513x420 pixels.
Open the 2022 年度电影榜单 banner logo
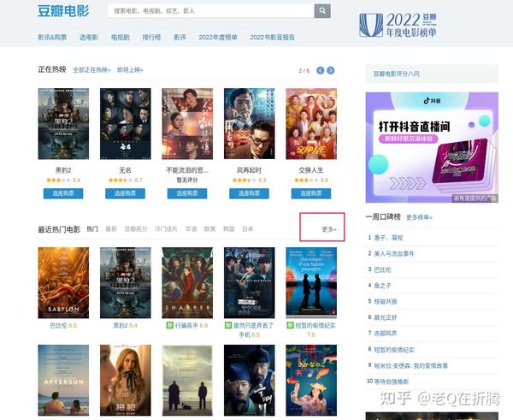(398, 25)
